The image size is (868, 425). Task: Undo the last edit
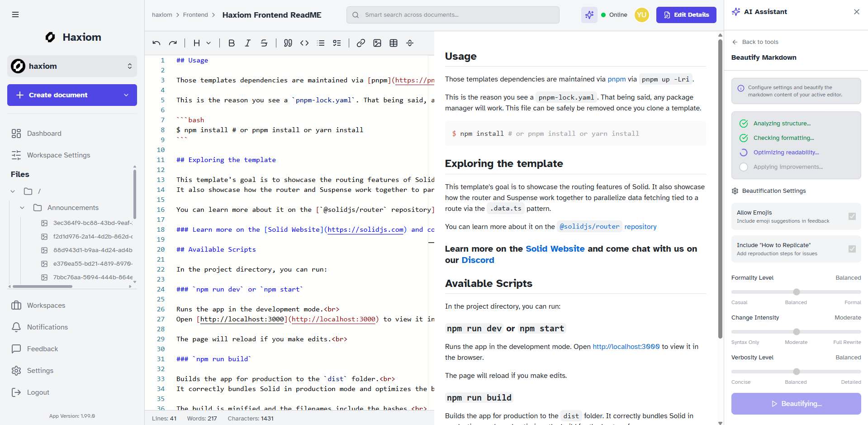coord(156,43)
